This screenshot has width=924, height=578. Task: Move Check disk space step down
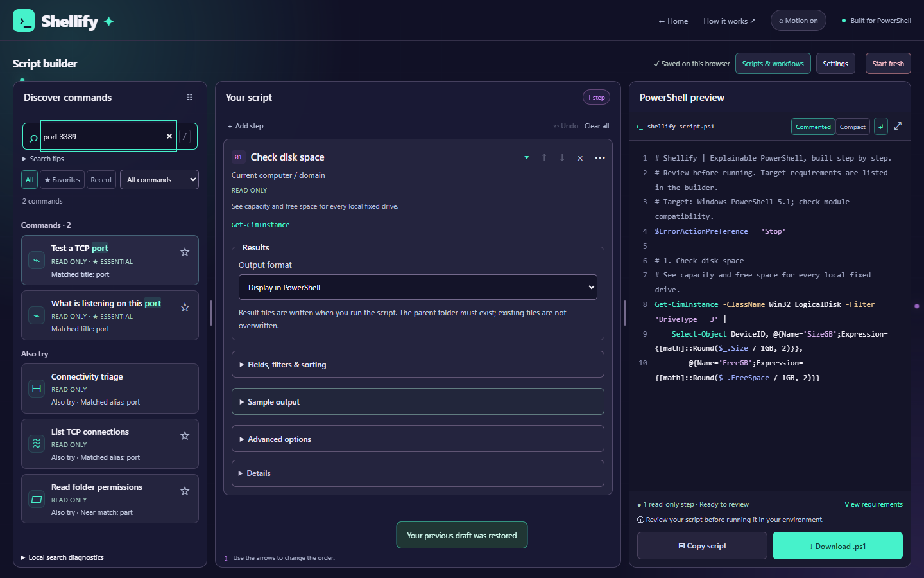tap(562, 157)
